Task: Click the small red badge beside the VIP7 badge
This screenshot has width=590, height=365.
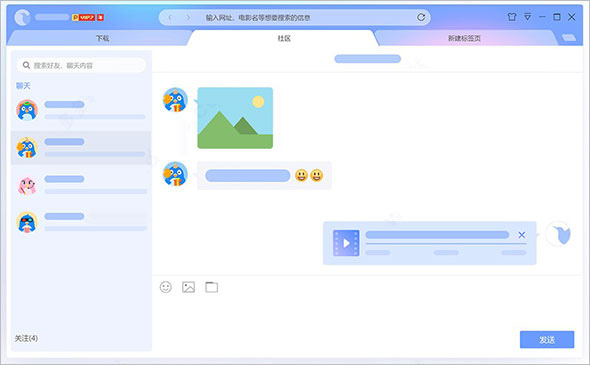Action: coord(100,17)
